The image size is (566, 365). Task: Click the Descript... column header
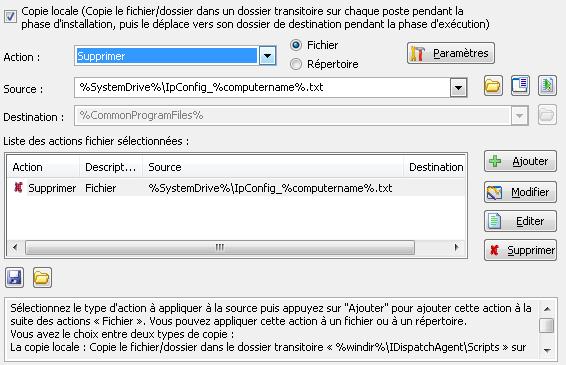click(111, 167)
